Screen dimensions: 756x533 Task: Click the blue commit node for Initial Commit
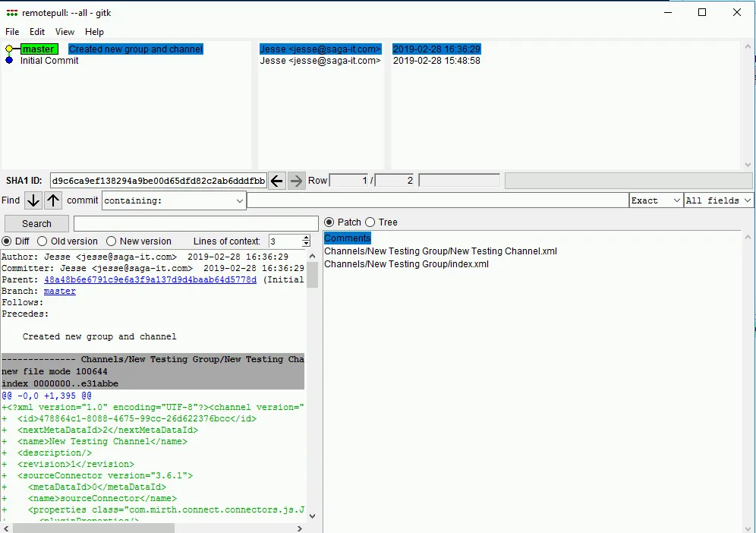[8, 61]
